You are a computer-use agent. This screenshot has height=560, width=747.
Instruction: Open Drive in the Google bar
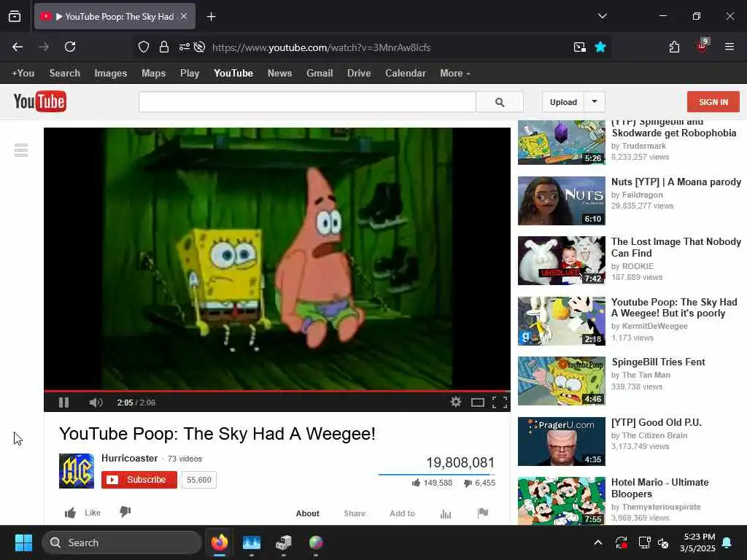point(359,74)
